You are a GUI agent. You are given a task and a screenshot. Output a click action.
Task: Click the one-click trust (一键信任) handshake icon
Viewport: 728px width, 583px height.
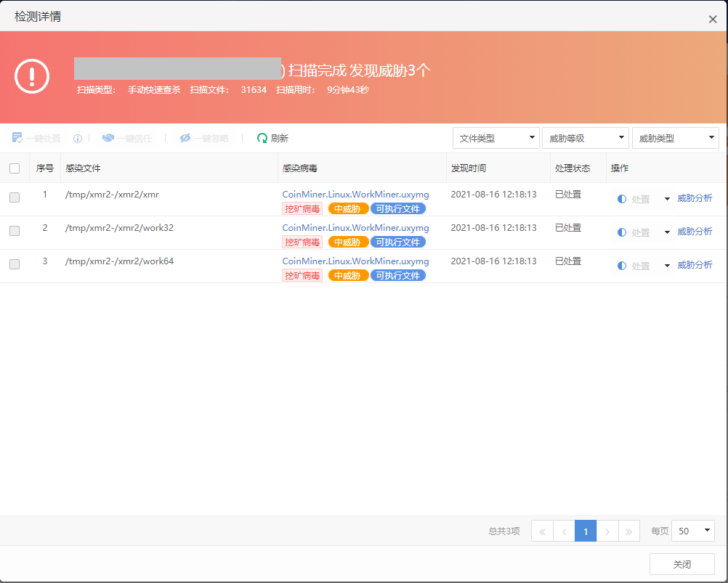[108, 138]
